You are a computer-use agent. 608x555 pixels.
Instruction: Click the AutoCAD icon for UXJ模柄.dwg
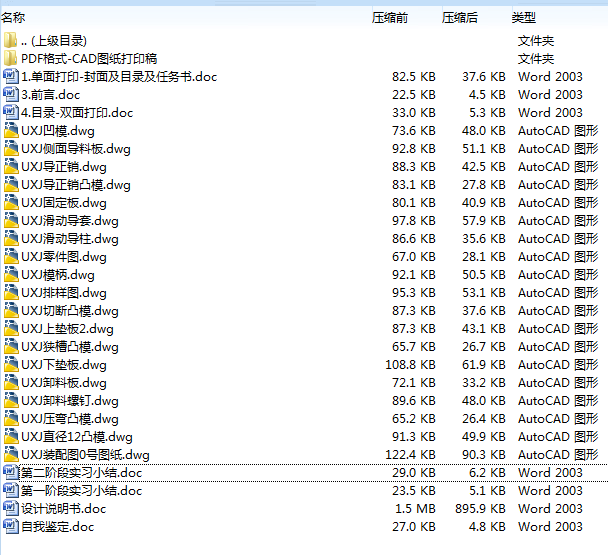tap(11, 275)
